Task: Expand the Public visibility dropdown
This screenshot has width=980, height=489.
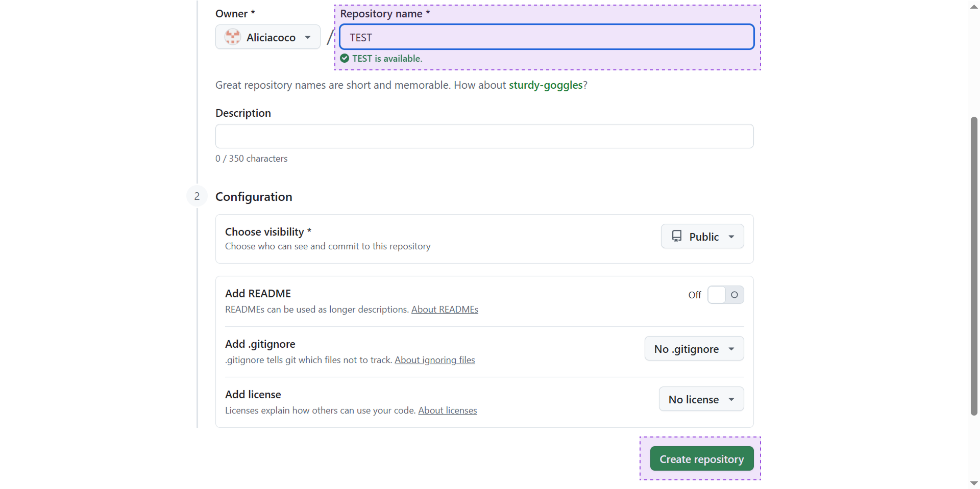Action: 702,237
